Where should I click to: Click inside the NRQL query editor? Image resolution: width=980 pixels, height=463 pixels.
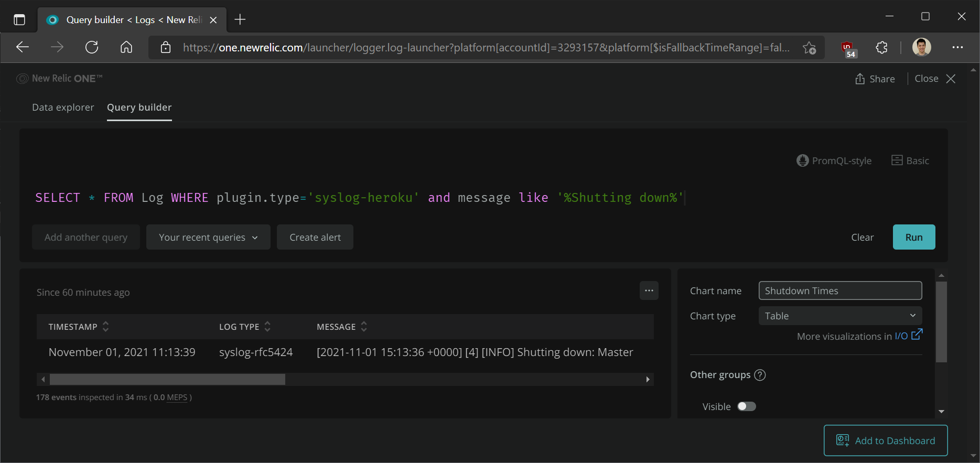click(x=360, y=198)
